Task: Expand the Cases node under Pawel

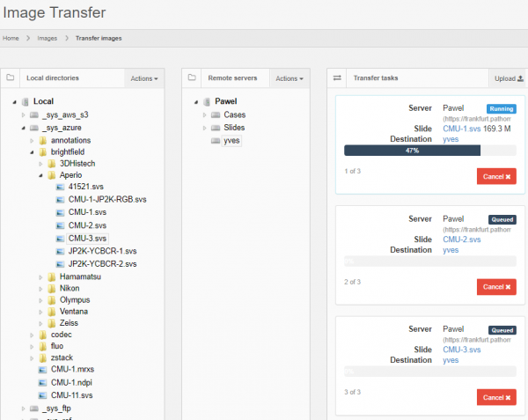Action: point(204,115)
